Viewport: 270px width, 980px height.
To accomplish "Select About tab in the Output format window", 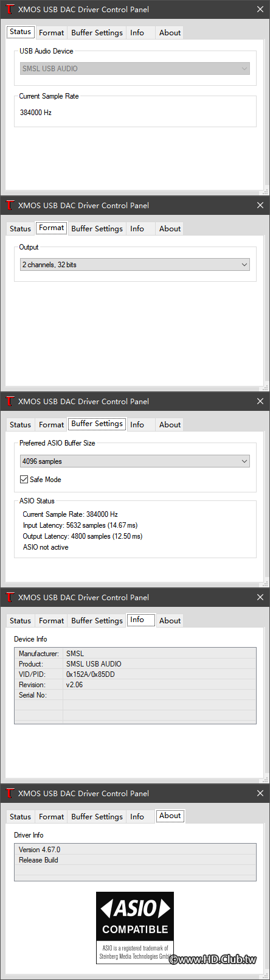I will tap(170, 229).
